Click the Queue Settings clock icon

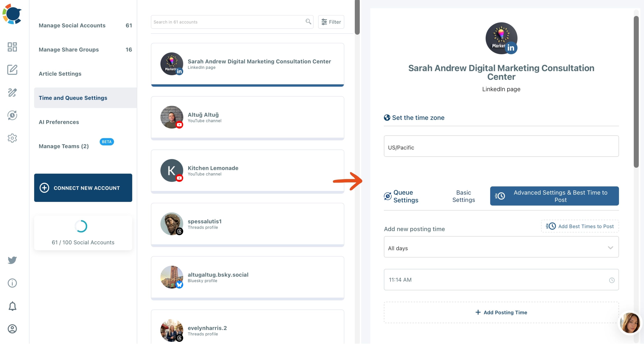pyautogui.click(x=387, y=196)
